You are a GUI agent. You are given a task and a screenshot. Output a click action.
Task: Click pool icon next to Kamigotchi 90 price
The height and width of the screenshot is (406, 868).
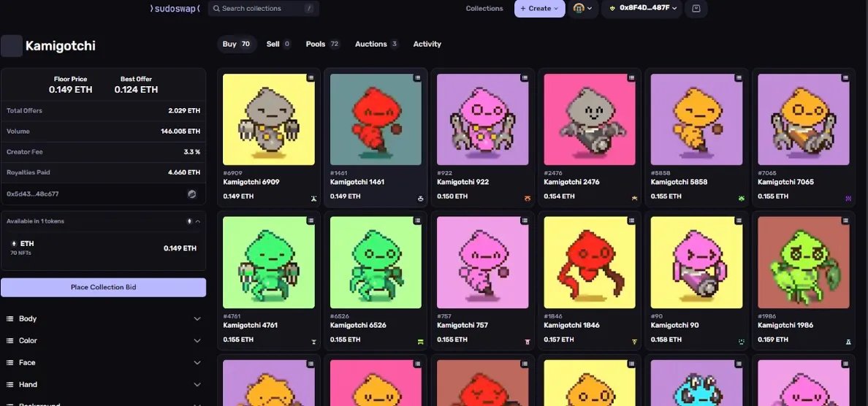(x=741, y=342)
